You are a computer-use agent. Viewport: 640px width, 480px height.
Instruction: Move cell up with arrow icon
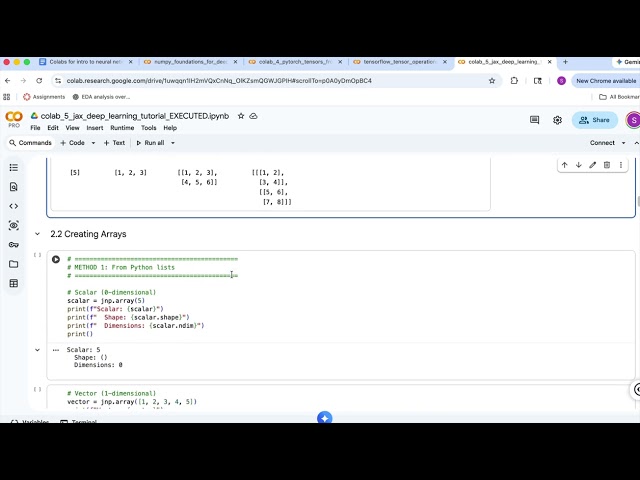point(564,165)
